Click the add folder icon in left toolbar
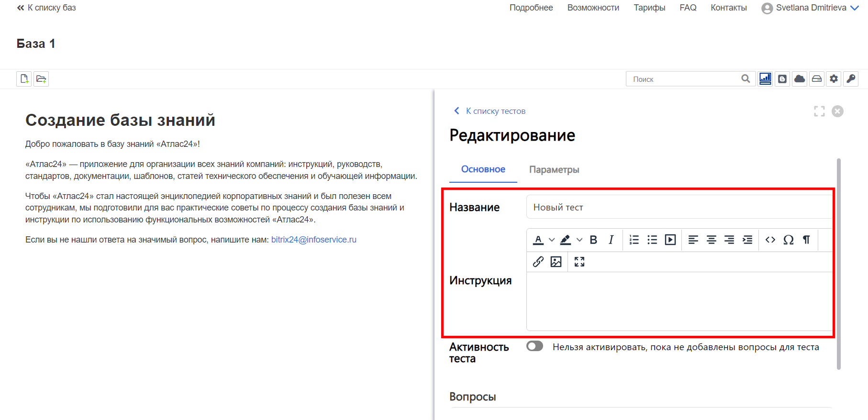The image size is (868, 420). (x=41, y=79)
